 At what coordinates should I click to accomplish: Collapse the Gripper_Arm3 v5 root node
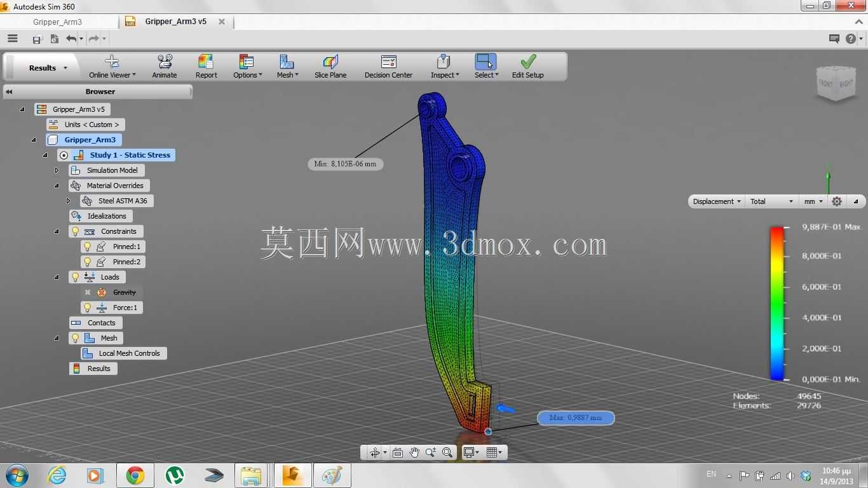click(x=22, y=109)
